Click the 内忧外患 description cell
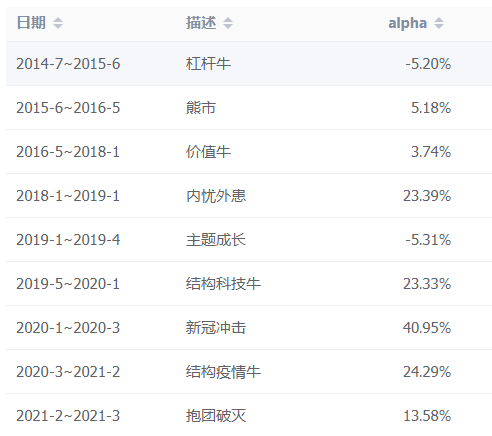The image size is (492, 436). tap(216, 196)
